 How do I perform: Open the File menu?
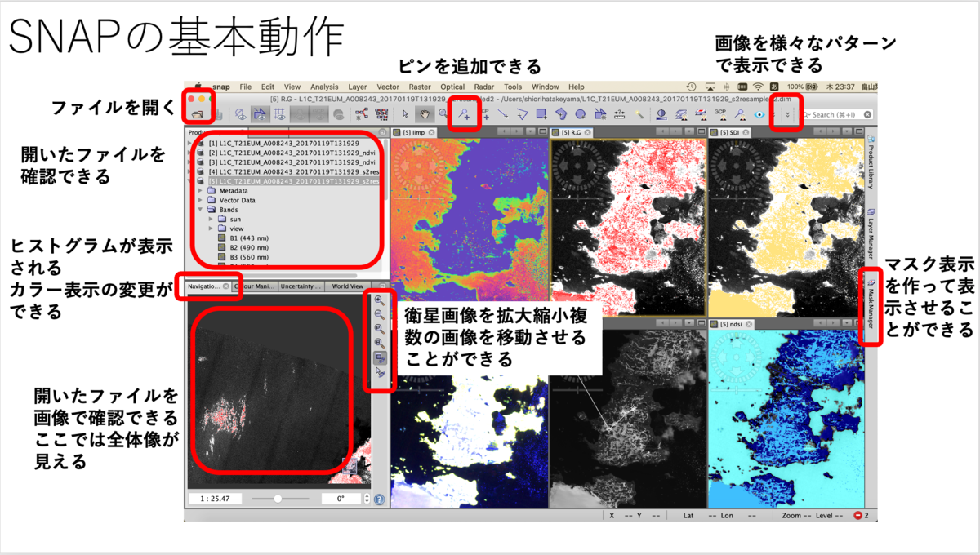245,87
